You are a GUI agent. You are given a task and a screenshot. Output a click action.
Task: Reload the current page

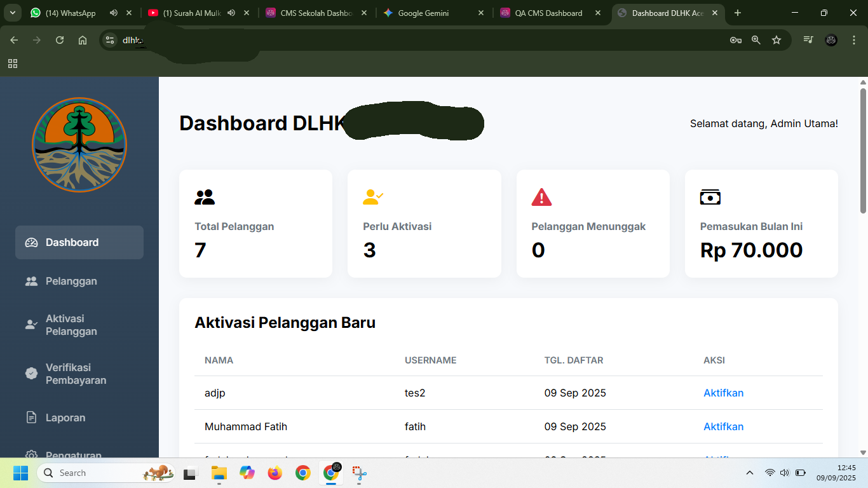pyautogui.click(x=60, y=40)
